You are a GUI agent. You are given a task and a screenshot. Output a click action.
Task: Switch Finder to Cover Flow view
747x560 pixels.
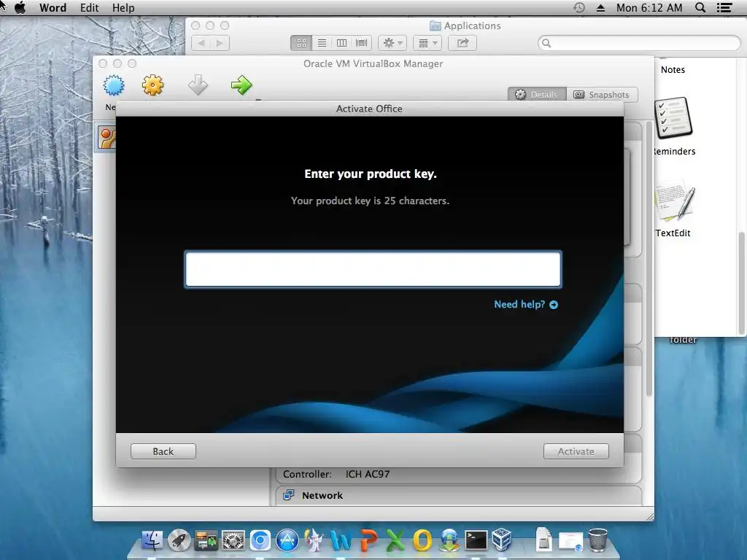[x=362, y=43]
